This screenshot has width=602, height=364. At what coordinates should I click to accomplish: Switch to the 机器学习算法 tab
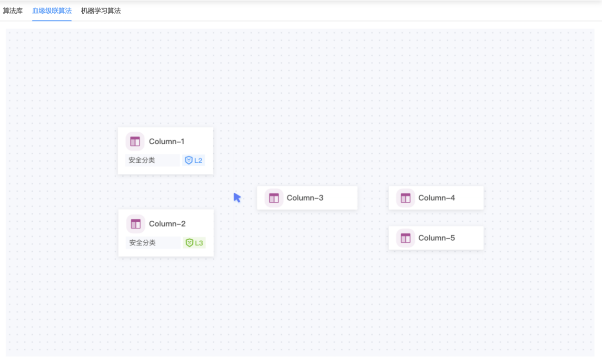[x=101, y=10]
